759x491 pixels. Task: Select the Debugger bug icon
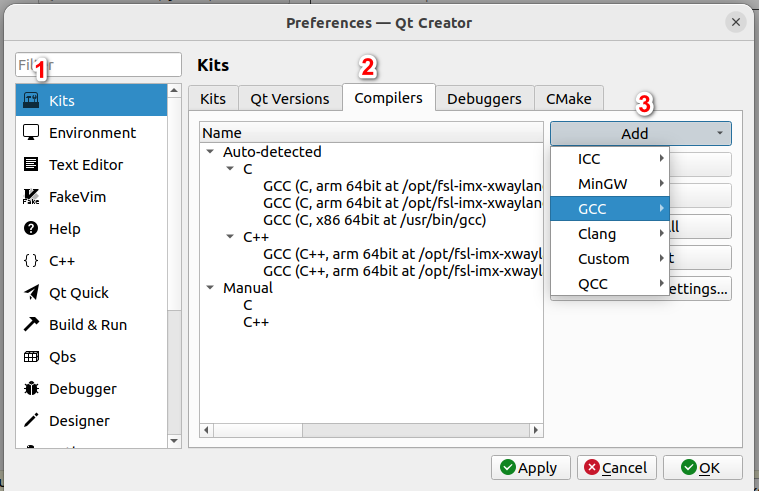point(31,389)
